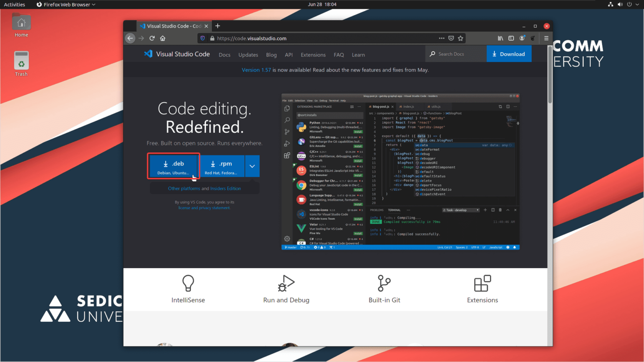Click the Extensions blocks icon
This screenshot has height=362, width=644.
click(x=483, y=283)
